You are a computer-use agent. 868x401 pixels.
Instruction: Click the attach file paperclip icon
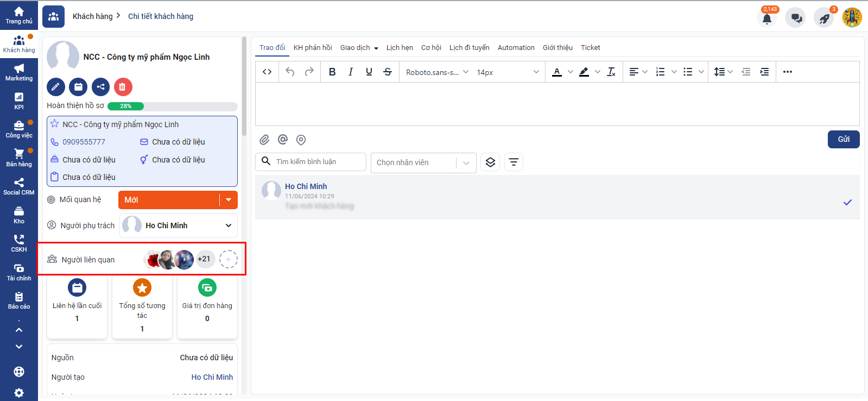click(x=264, y=140)
